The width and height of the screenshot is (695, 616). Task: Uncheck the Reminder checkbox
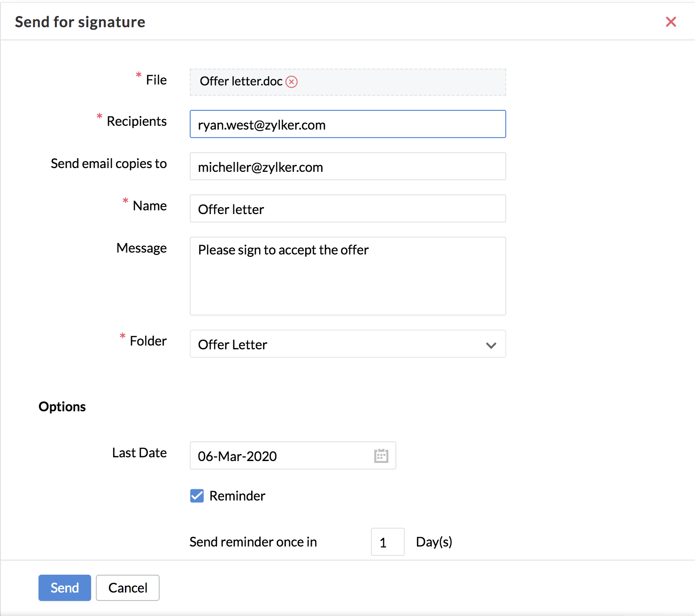pyautogui.click(x=197, y=496)
